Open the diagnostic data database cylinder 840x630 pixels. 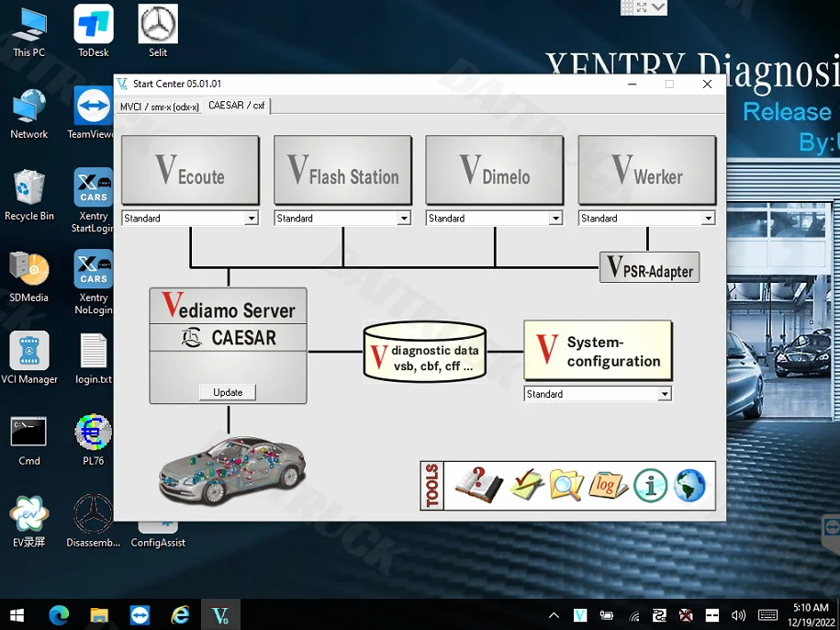(425, 352)
